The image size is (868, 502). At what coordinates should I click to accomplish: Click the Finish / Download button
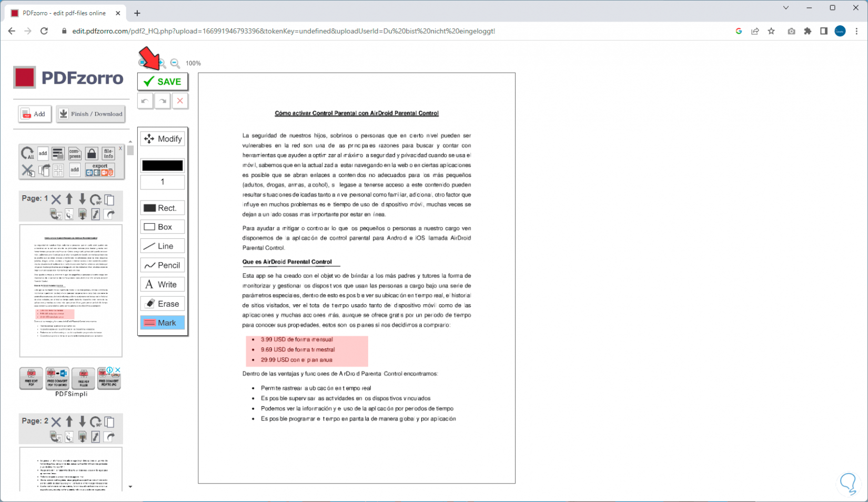(x=90, y=114)
